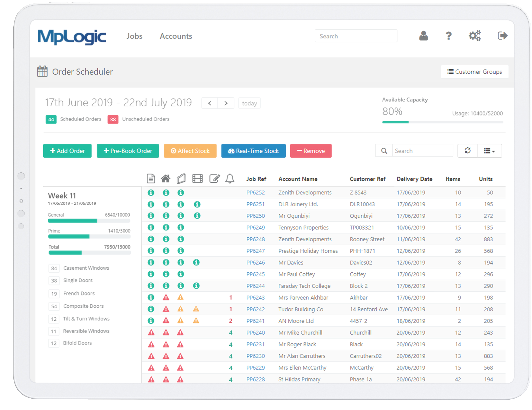Click the Customer Groups button
Image resolution: width=532 pixels, height=410 pixels.
click(x=475, y=72)
